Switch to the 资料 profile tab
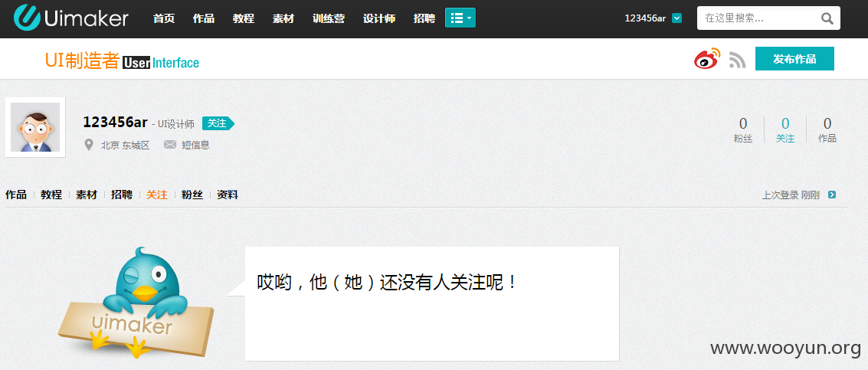 coord(228,195)
